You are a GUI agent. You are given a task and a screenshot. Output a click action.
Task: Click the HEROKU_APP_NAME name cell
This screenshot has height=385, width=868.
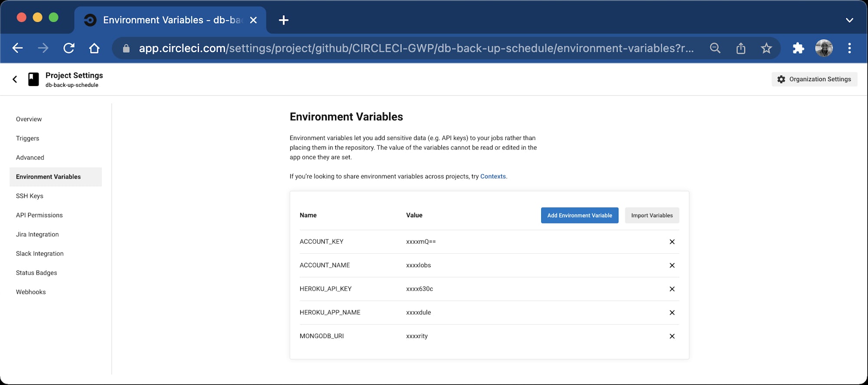pyautogui.click(x=330, y=312)
